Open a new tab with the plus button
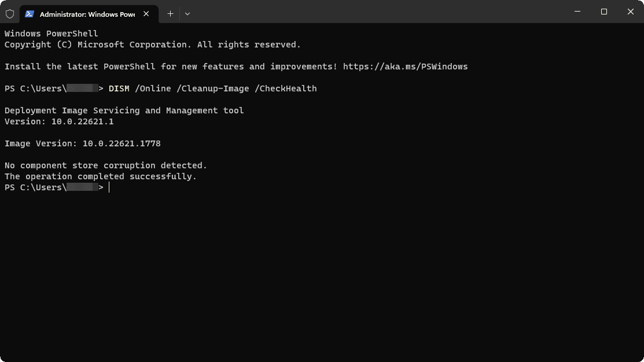The width and height of the screenshot is (644, 362). point(170,13)
